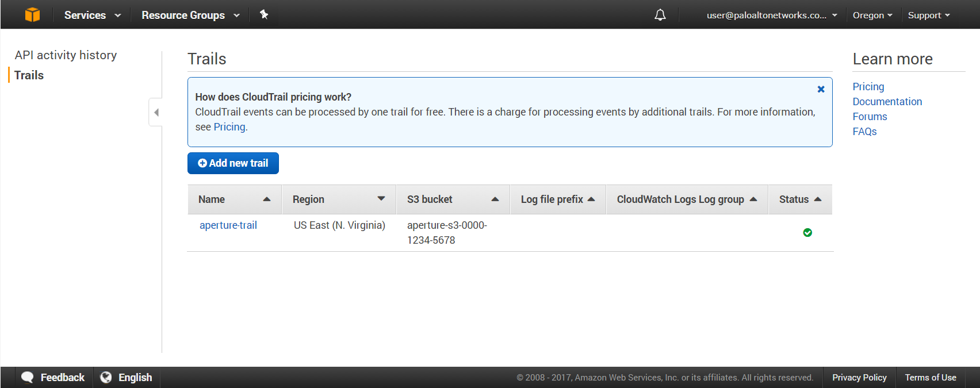Click the globe language icon

pos(106,377)
